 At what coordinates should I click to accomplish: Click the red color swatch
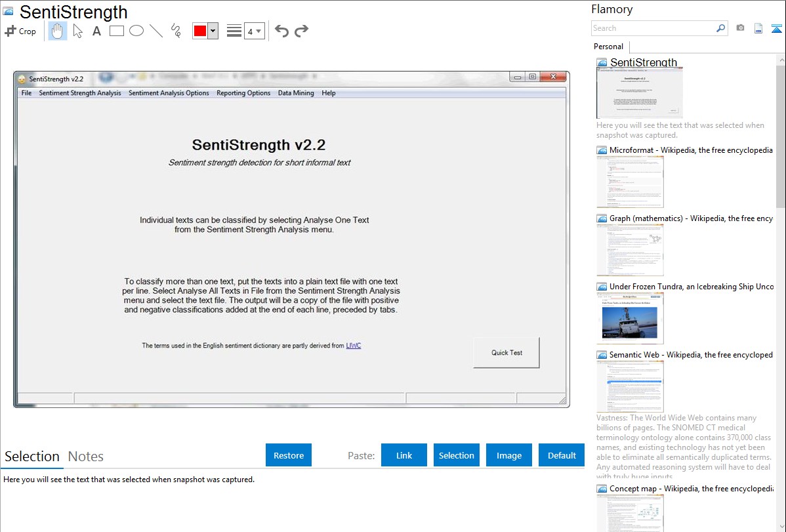200,31
